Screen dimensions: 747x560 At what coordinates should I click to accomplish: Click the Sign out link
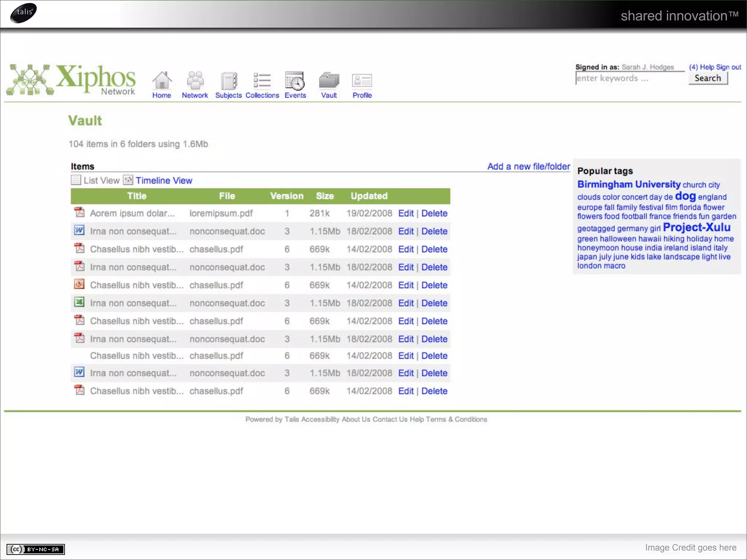(x=729, y=67)
